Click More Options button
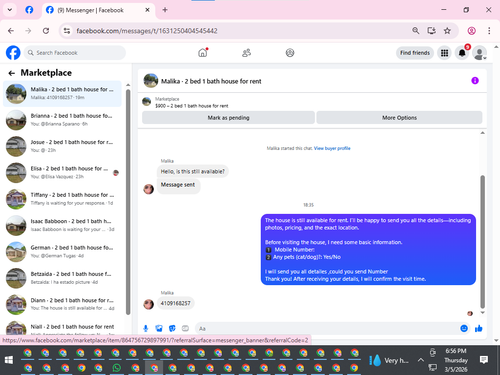500x375 pixels. tap(399, 118)
